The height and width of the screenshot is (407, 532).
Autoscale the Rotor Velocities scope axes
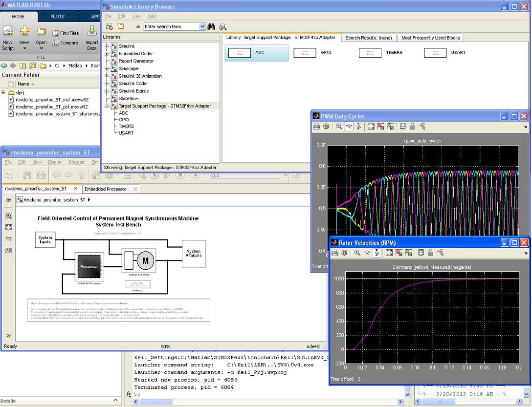tap(389, 253)
